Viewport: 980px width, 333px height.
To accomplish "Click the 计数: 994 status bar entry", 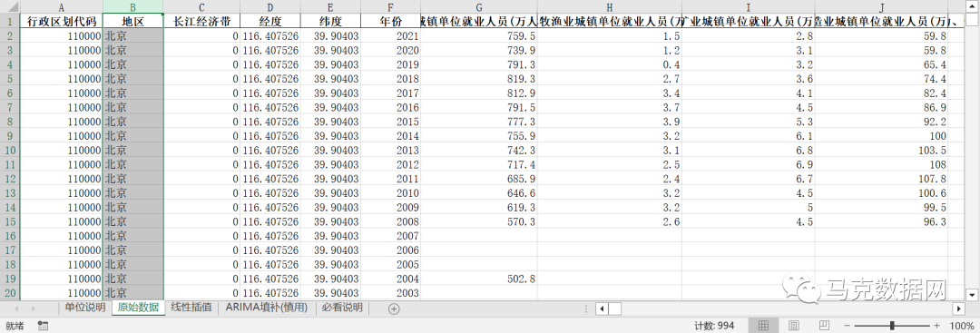I will (x=714, y=326).
